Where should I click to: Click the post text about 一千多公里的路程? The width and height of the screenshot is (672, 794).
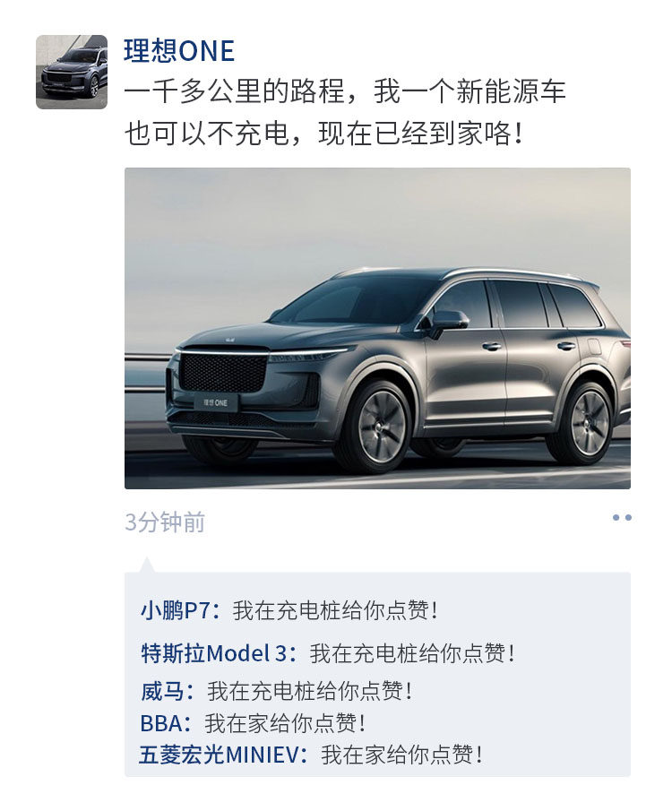point(345,91)
